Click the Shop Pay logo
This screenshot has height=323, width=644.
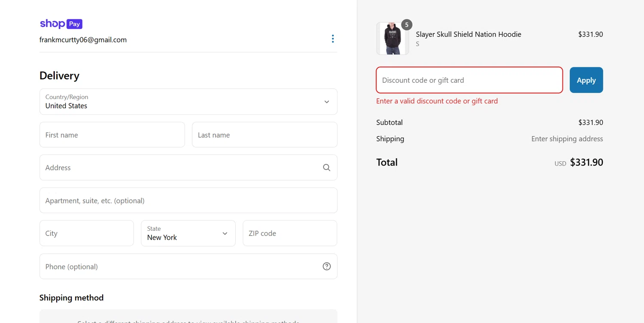(x=61, y=24)
